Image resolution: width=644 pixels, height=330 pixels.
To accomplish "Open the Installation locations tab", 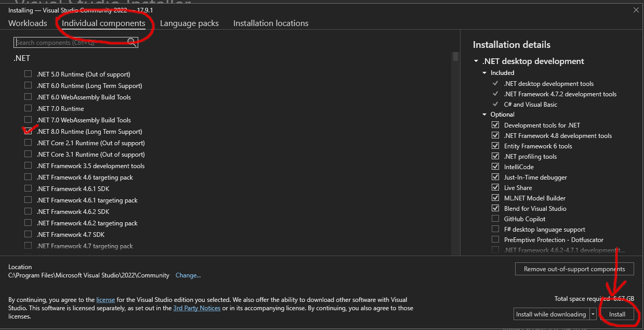I will coord(270,23).
